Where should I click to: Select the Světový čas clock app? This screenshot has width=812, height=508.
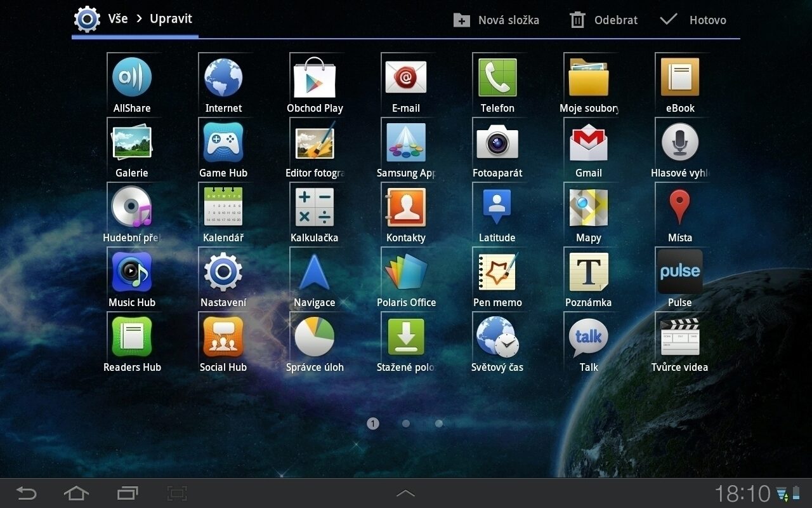point(497,337)
